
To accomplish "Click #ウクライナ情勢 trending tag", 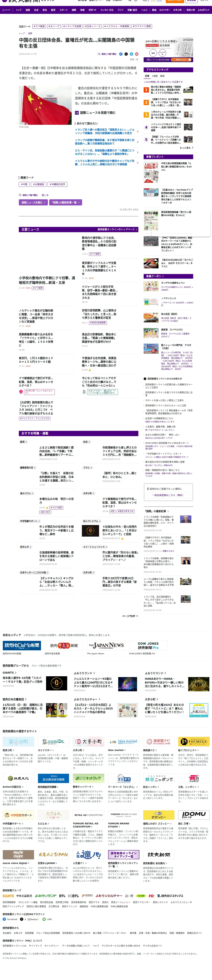I will [142, 27].
